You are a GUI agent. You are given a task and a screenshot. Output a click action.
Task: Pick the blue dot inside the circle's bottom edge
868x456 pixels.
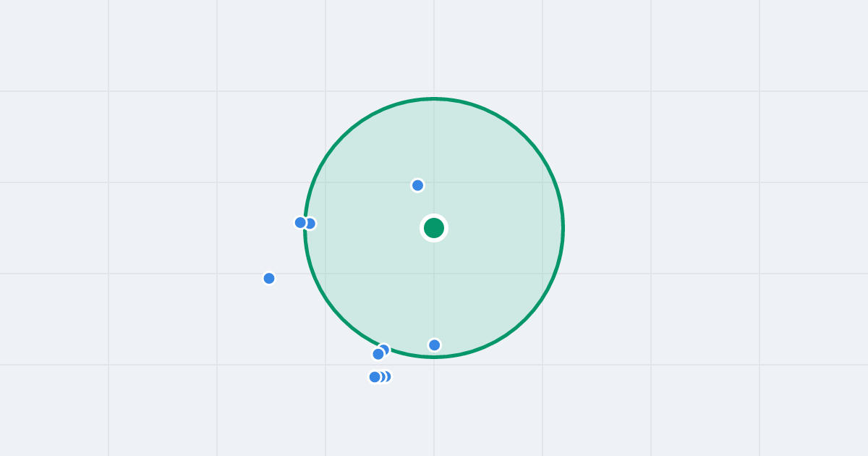tap(434, 345)
